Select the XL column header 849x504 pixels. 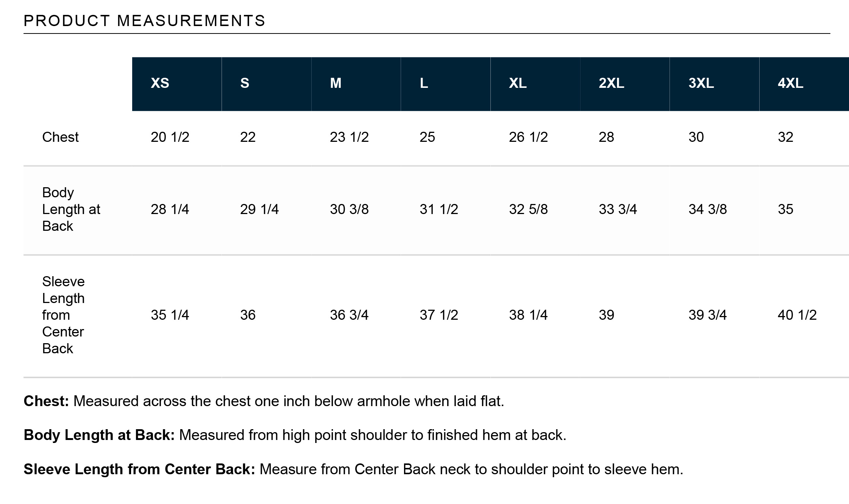pos(518,83)
